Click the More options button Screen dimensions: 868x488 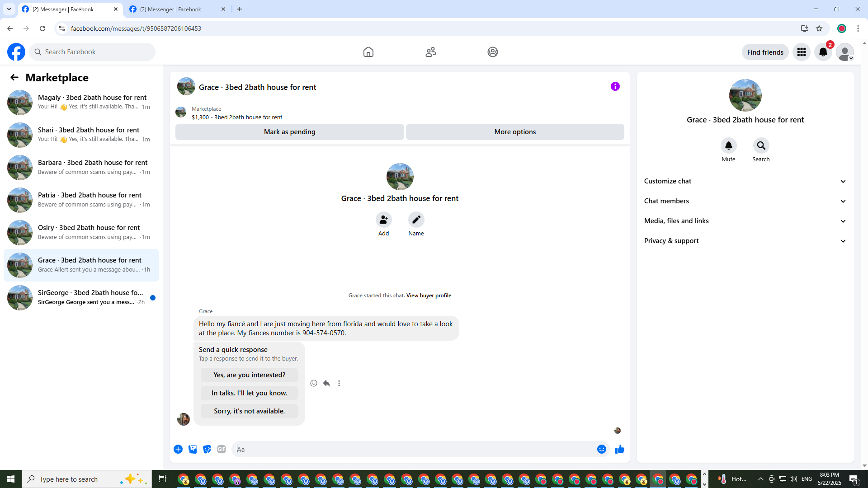[x=515, y=132]
